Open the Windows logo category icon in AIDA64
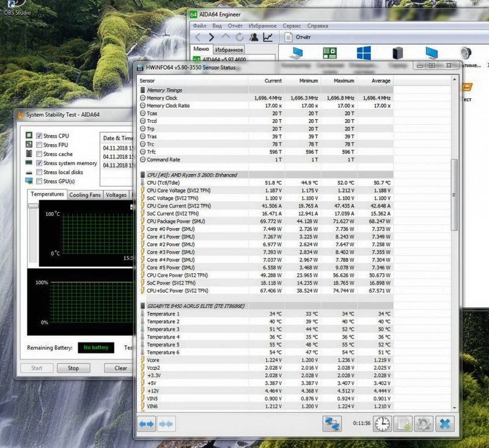The image size is (489, 448). (364, 53)
